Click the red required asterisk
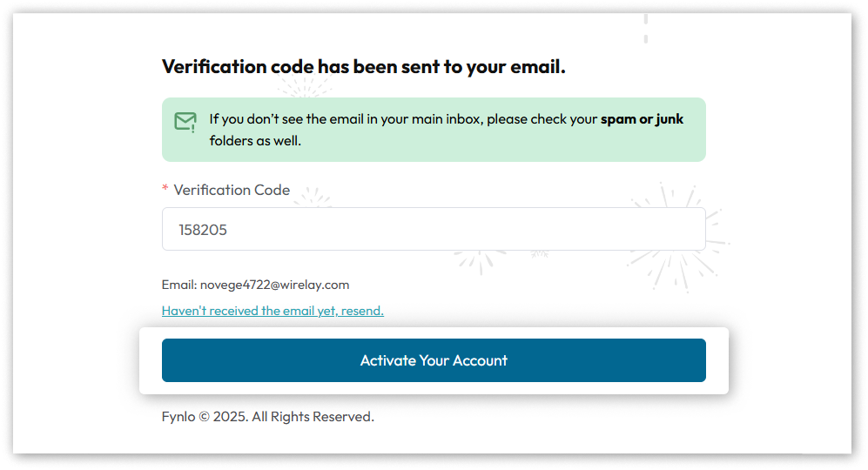 (x=165, y=190)
